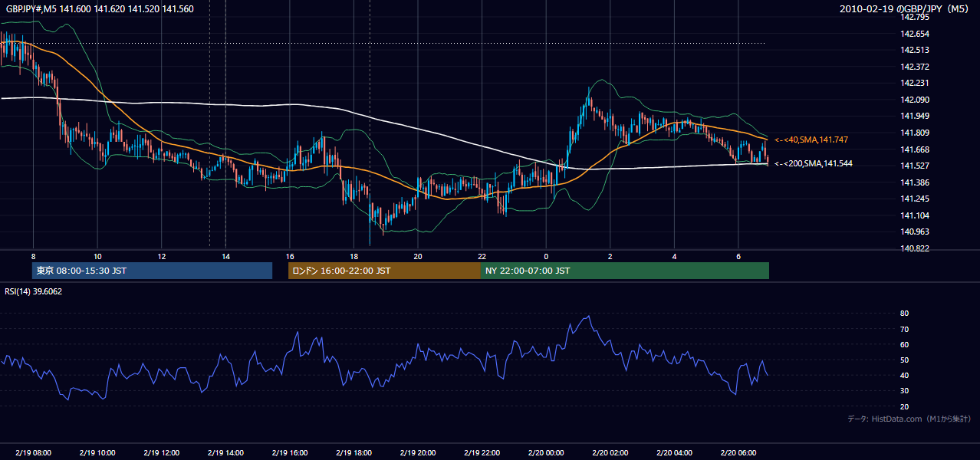The image size is (980, 460).
Task: Click the 2/19 16:00 date label
Action: [x=289, y=453]
